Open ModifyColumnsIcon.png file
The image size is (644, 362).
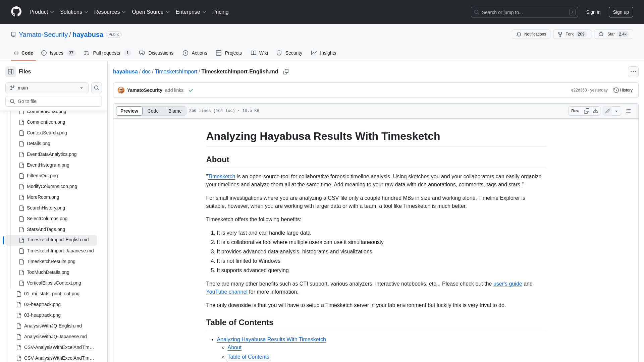pos(52,186)
